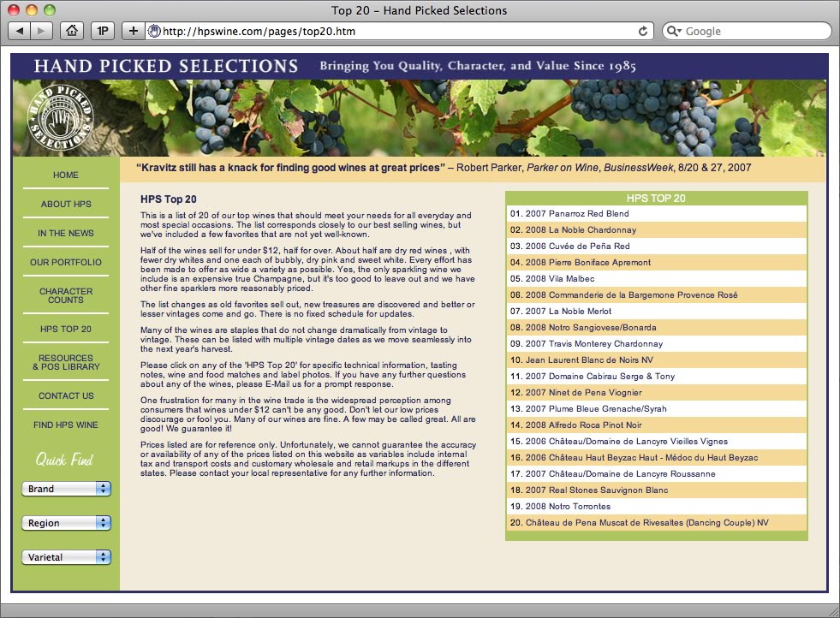The image size is (840, 618).
Task: Click the HPS TOP 20 list header
Action: 656,198
